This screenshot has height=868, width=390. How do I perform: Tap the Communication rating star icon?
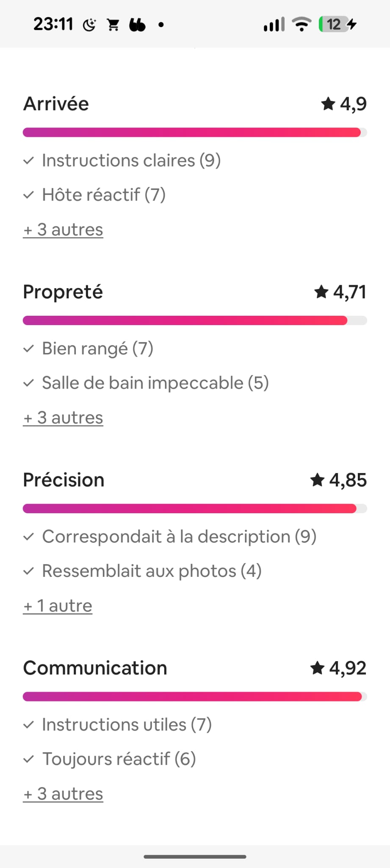pos(318,668)
